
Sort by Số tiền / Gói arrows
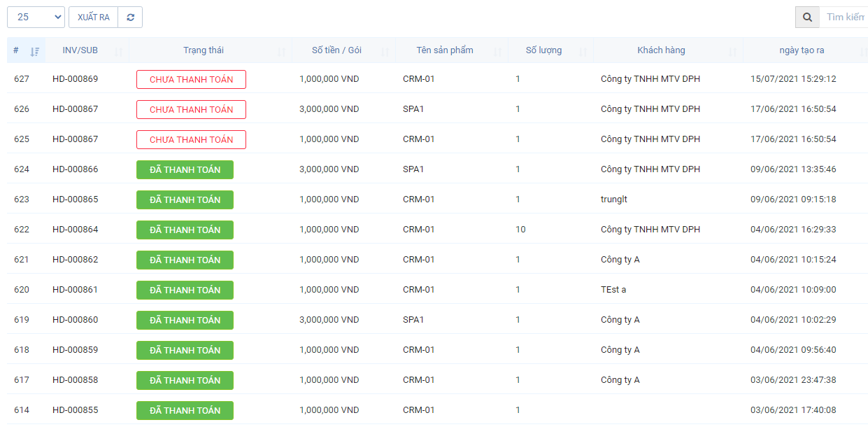(385, 51)
